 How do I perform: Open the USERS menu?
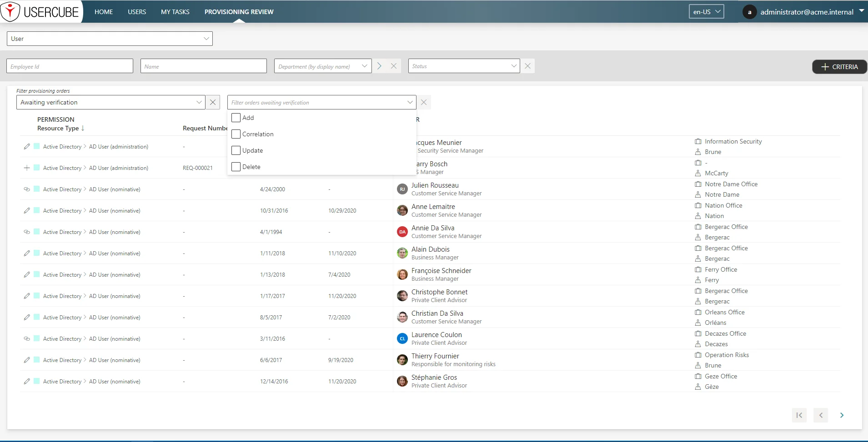coord(137,12)
